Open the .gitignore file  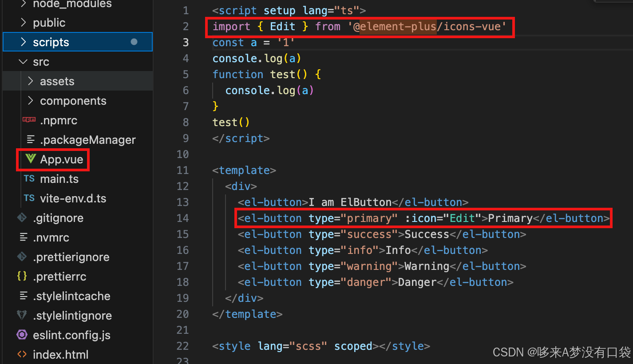pyautogui.click(x=58, y=218)
